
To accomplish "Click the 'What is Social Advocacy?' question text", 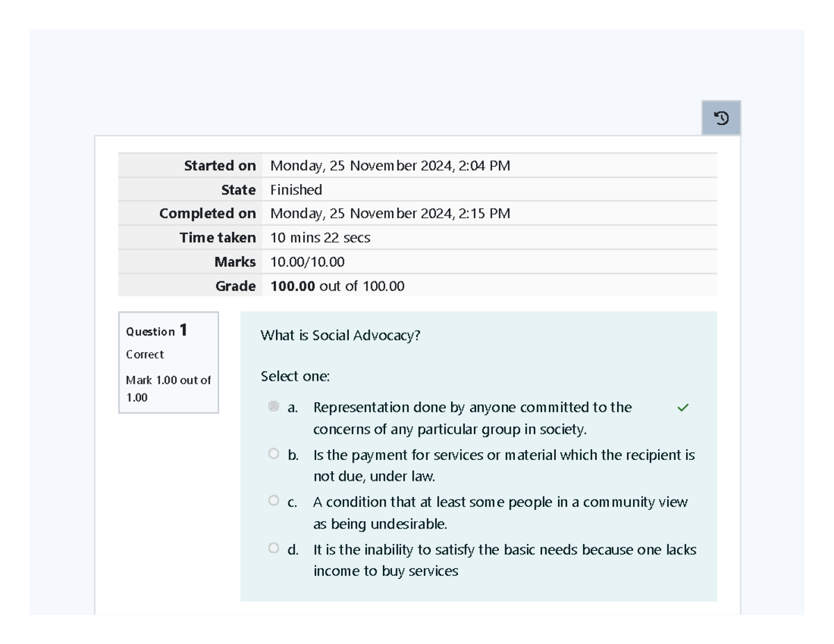I will coord(341,336).
